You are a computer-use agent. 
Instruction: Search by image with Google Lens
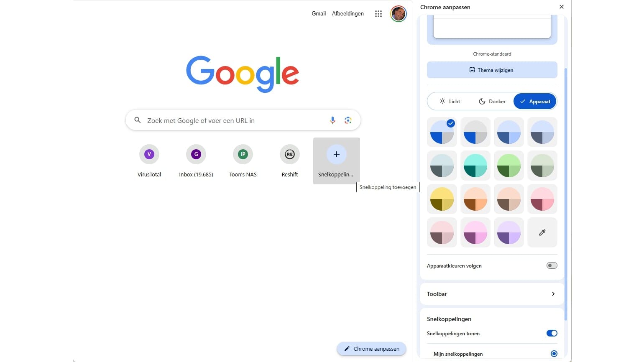coord(348,120)
